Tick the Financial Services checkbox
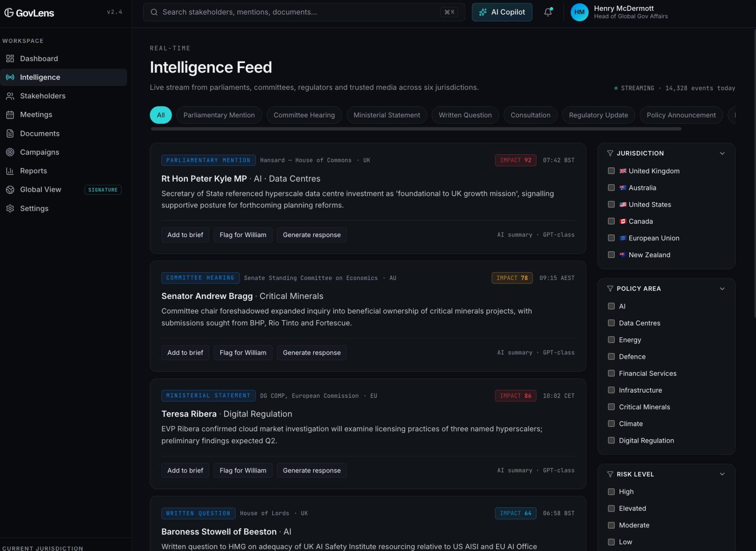The image size is (756, 551). tap(611, 373)
